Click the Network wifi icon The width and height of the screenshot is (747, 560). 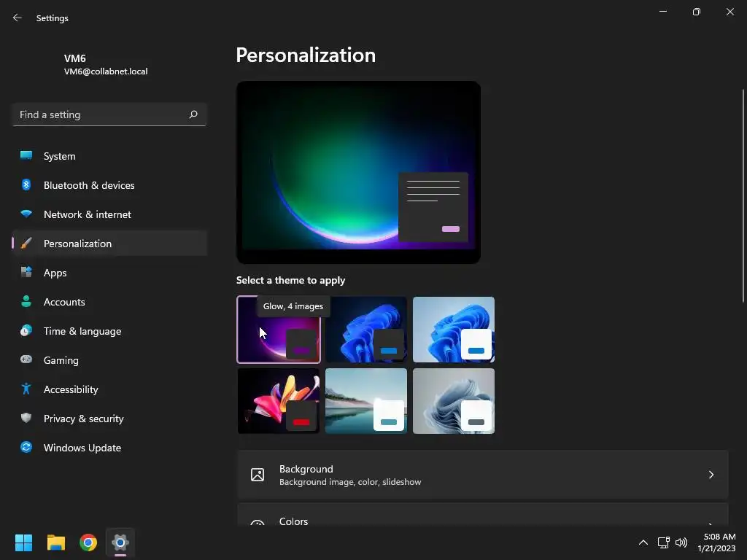point(26,214)
